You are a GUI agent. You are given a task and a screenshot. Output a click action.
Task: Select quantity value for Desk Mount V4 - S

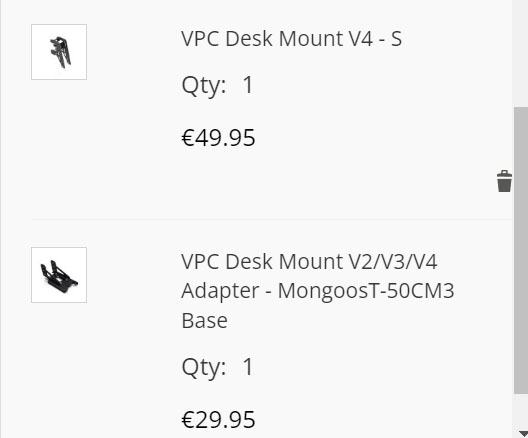point(248,85)
